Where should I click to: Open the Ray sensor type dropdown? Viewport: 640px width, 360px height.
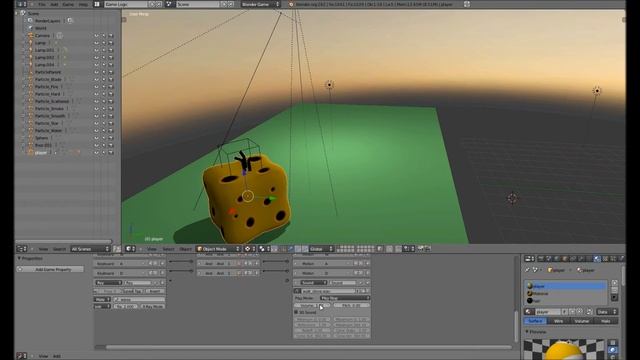108,283
